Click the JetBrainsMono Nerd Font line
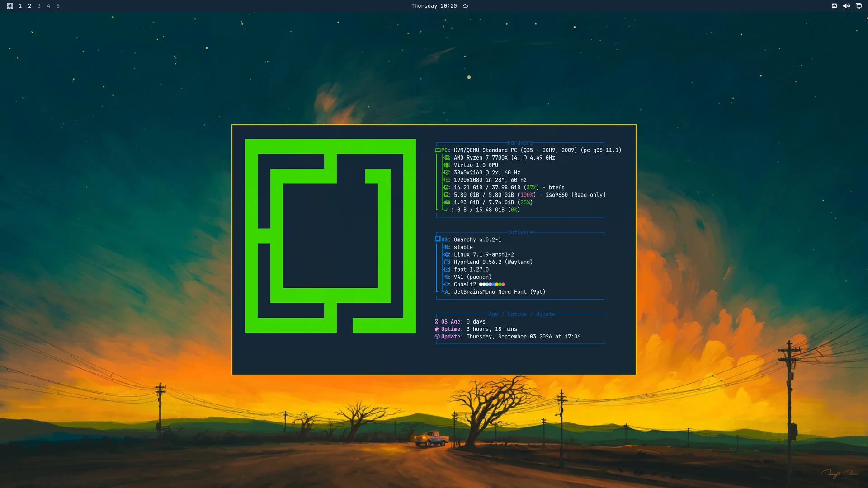The height and width of the screenshot is (488, 868). pos(495,292)
